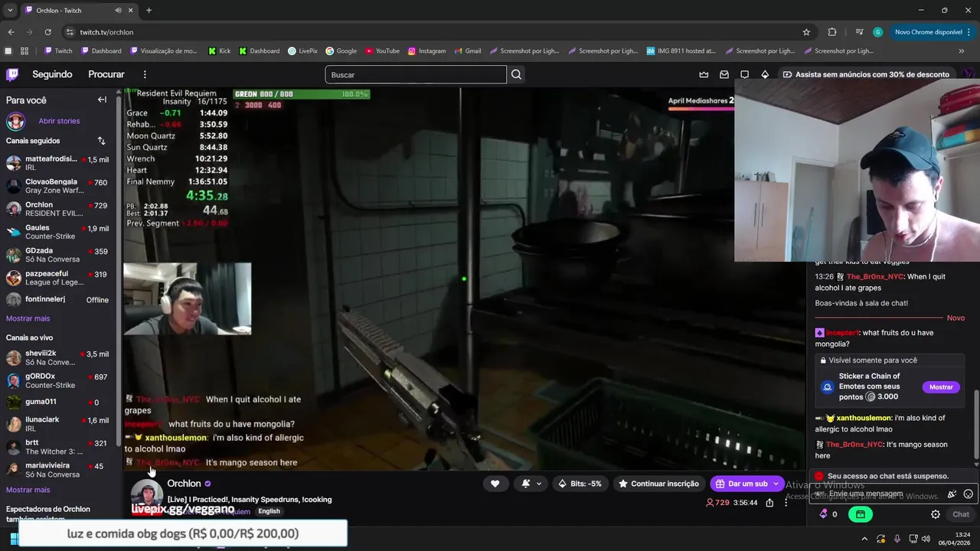Click the Bits: -5% button
980x551 pixels.
point(580,484)
